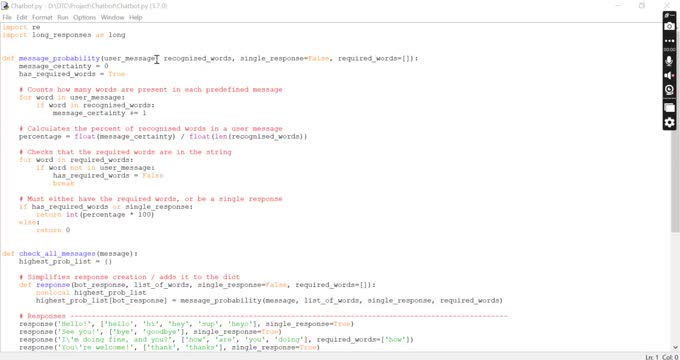Open the Run menu

63,17
